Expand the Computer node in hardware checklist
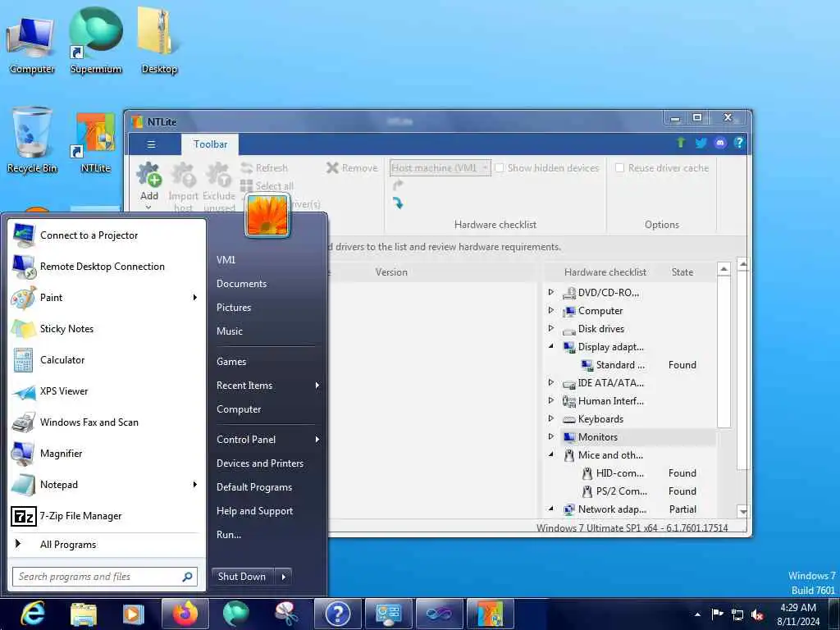Image resolution: width=840 pixels, height=630 pixels. pos(550,310)
